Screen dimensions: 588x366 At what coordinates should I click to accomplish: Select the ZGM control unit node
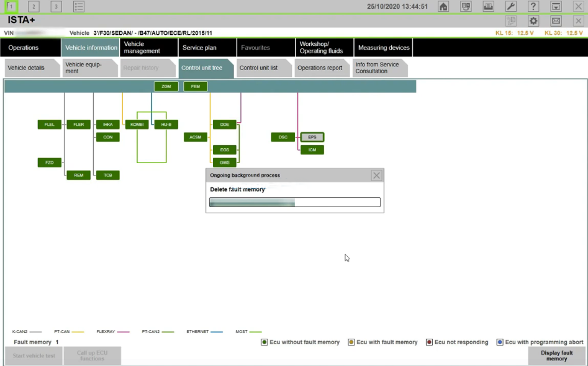[166, 86]
